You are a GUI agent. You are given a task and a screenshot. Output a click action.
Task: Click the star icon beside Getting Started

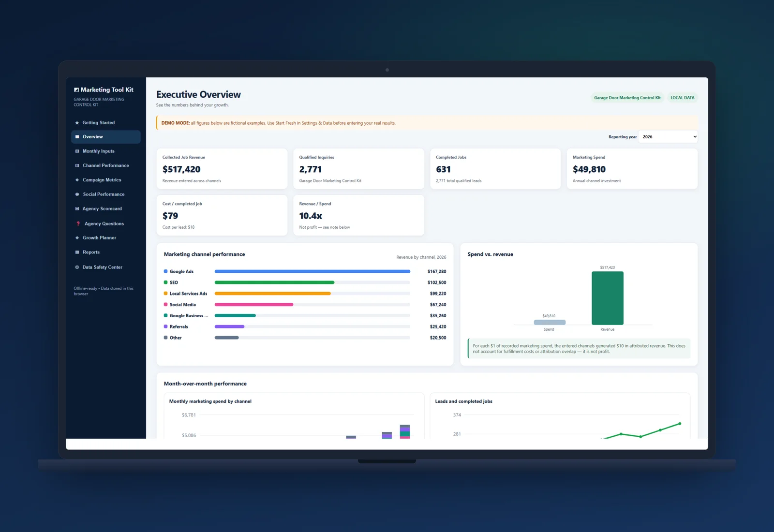point(77,123)
